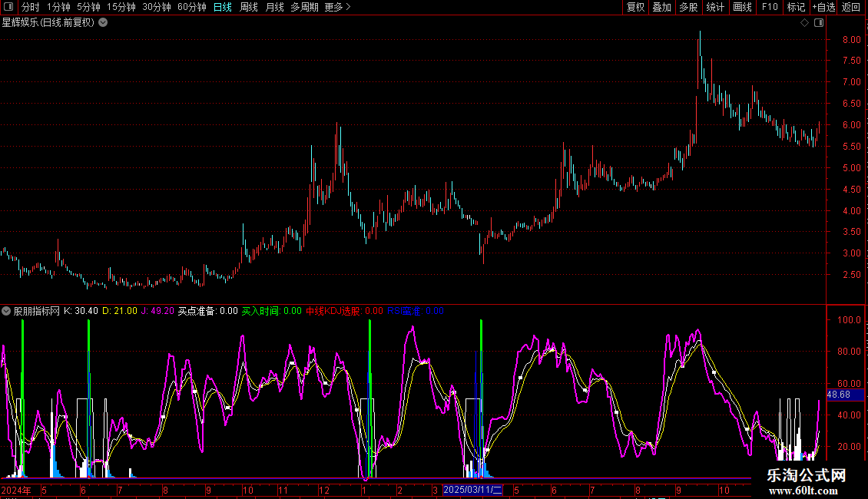Click 20.00 on indicator axis

coord(849,447)
